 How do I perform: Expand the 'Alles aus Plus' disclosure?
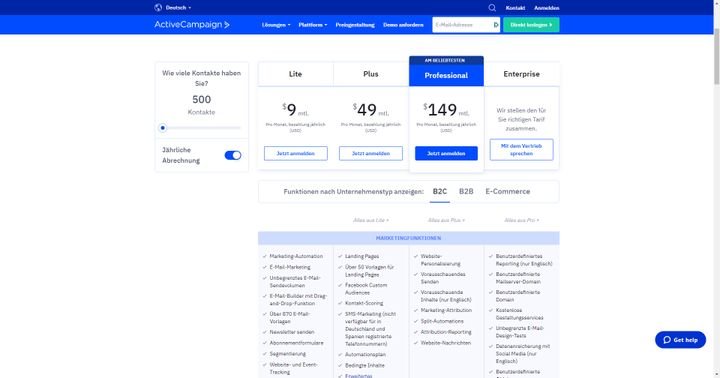pos(446,220)
